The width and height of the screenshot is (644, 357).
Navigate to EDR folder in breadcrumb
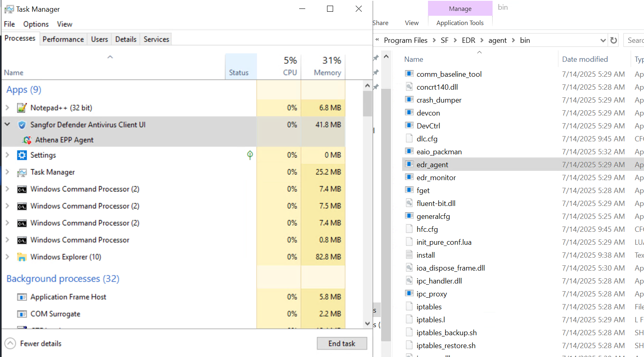tap(468, 40)
